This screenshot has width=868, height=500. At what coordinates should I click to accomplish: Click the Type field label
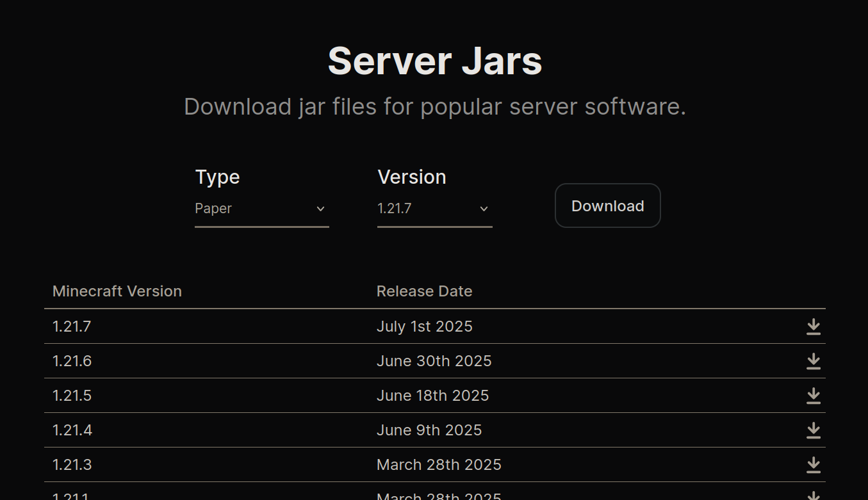point(217,177)
